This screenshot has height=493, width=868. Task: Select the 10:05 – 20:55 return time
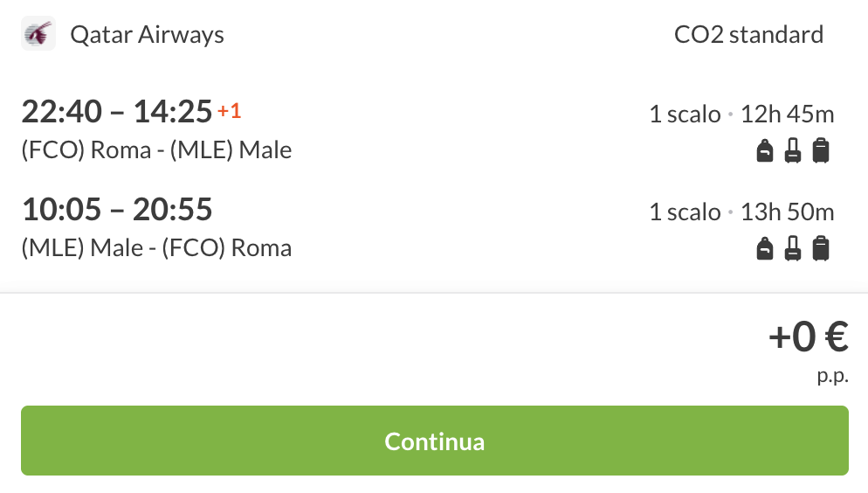pos(117,210)
